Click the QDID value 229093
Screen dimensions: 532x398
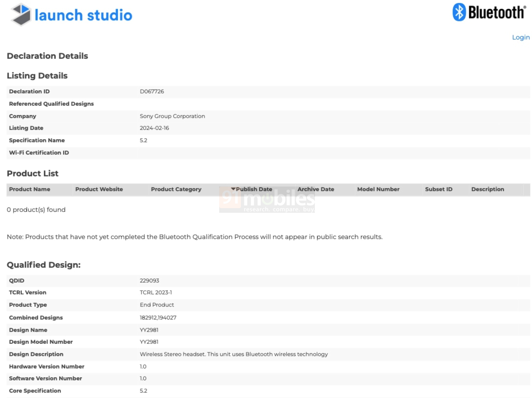[149, 281]
